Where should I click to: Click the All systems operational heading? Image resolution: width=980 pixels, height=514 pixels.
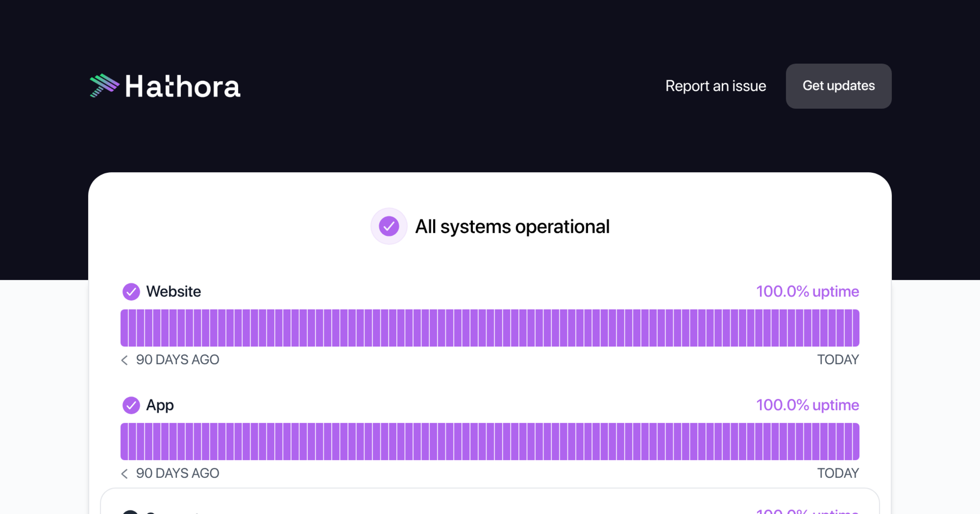coord(512,226)
